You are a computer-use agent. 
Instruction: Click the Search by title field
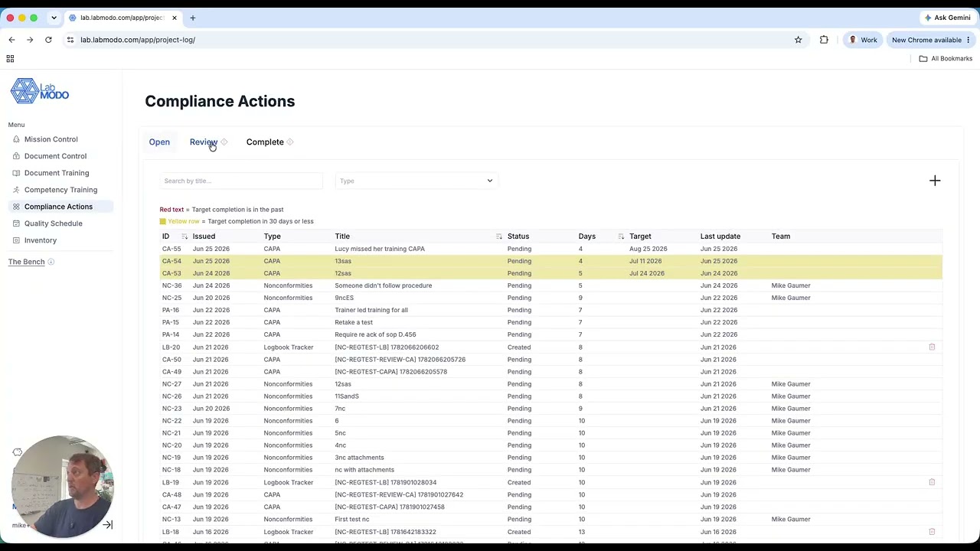click(x=241, y=181)
